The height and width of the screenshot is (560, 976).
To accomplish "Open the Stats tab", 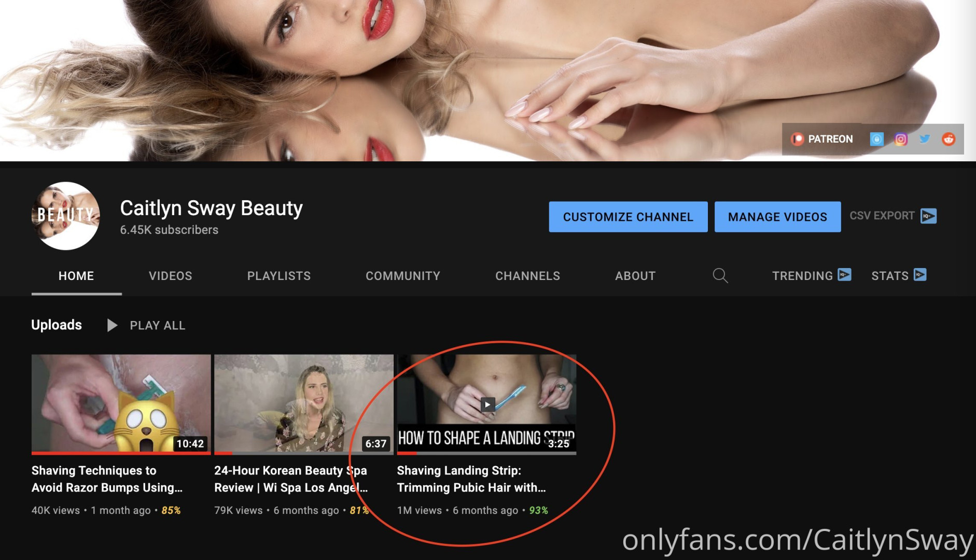I will click(898, 275).
